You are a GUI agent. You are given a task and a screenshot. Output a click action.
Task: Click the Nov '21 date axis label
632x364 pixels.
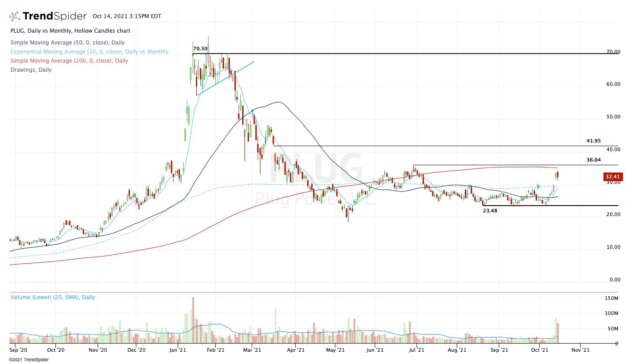[580, 350]
